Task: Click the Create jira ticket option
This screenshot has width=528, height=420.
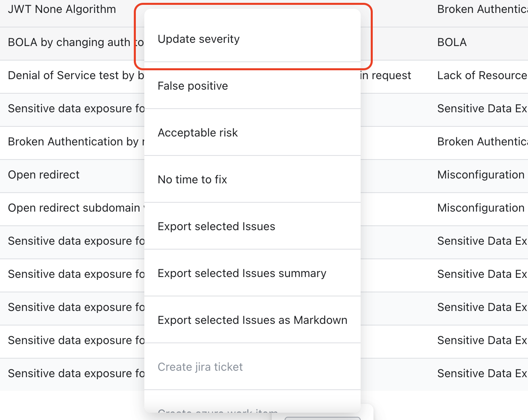Action: (x=200, y=367)
